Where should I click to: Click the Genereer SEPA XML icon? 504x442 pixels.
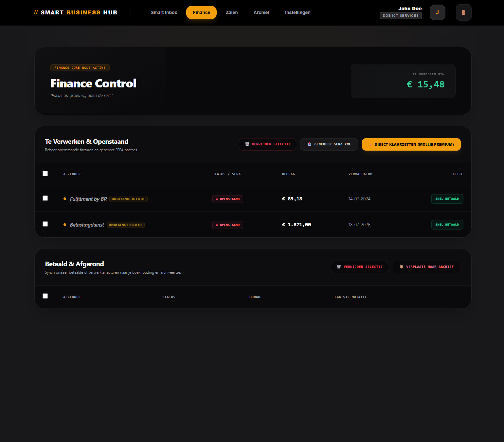pyautogui.click(x=310, y=144)
